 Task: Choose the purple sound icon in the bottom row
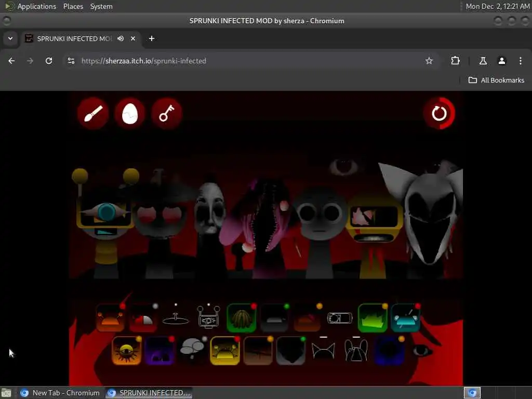point(159,351)
